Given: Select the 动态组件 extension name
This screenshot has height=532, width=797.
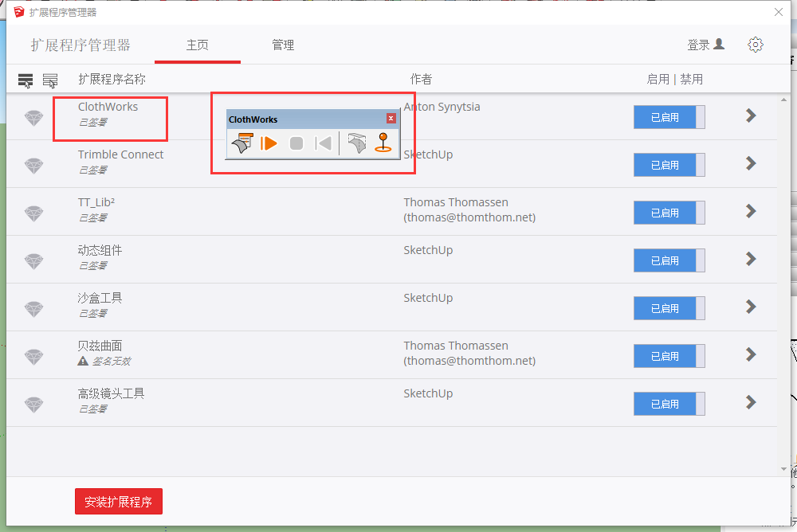Looking at the screenshot, I should click(100, 250).
